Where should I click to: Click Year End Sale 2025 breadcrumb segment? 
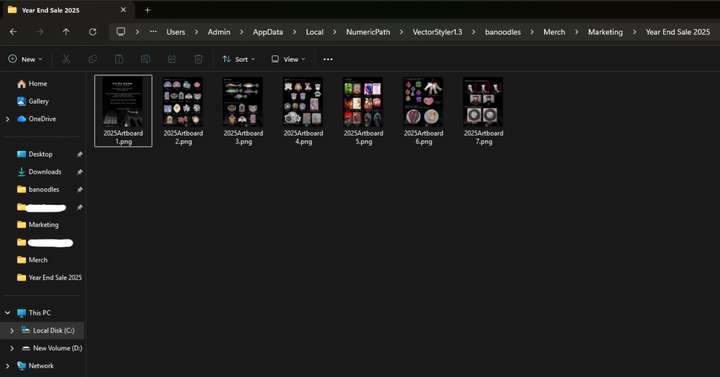pos(678,32)
